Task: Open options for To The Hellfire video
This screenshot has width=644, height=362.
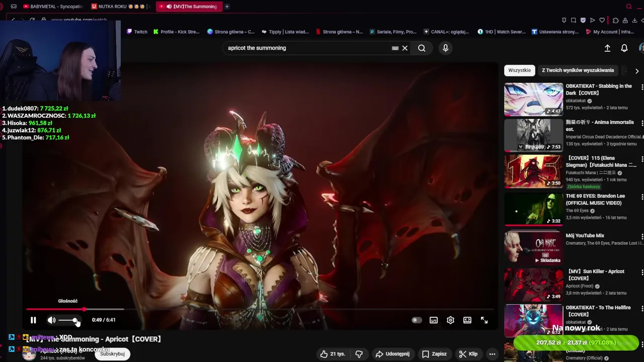Action: (642, 308)
